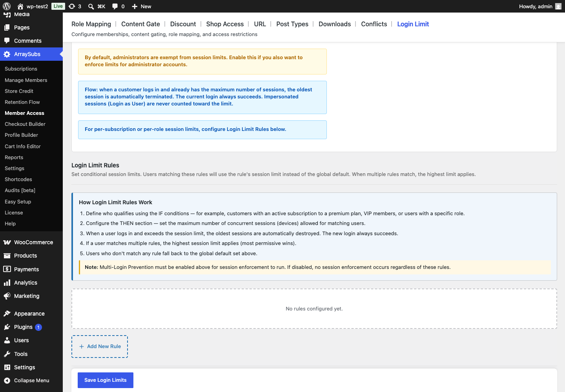Click the Products sidebar icon

click(x=7, y=256)
